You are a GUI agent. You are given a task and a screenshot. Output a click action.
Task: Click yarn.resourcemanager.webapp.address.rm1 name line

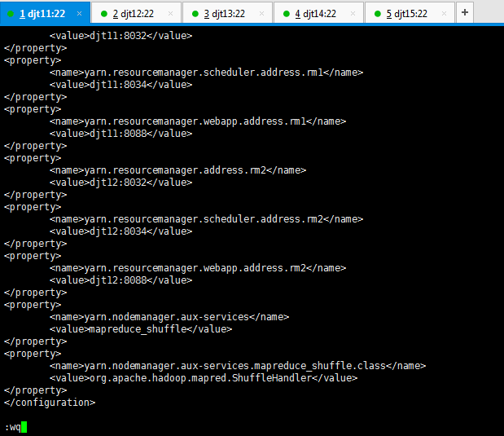click(x=198, y=121)
